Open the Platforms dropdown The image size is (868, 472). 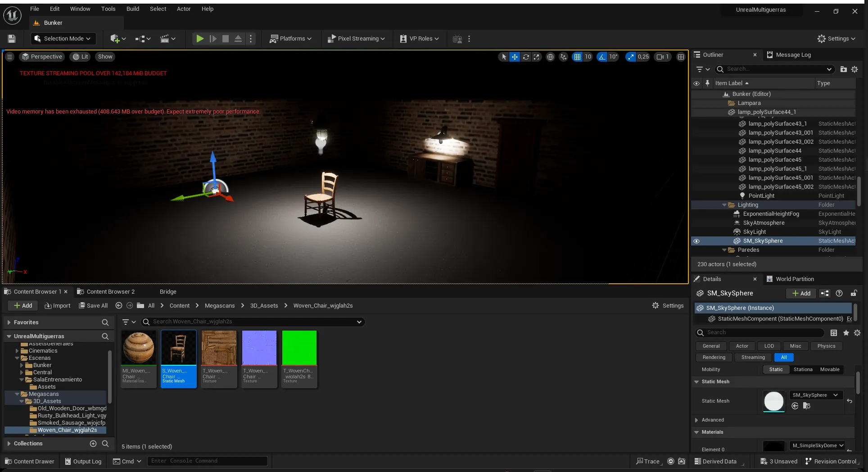[x=290, y=39]
